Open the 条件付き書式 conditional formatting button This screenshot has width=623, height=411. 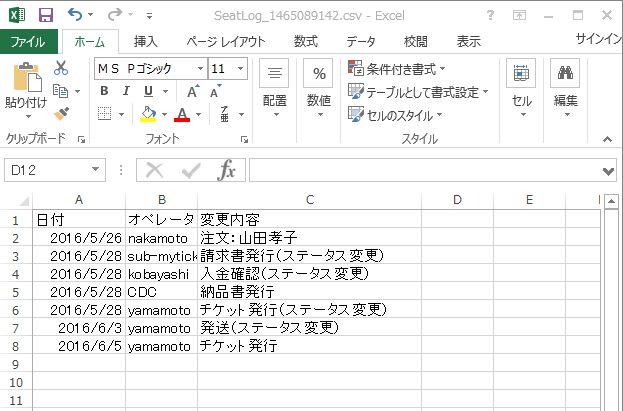(397, 68)
